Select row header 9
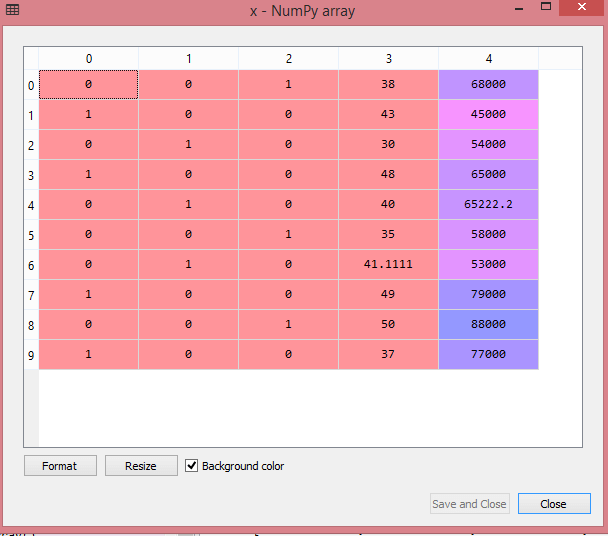 click(x=31, y=355)
